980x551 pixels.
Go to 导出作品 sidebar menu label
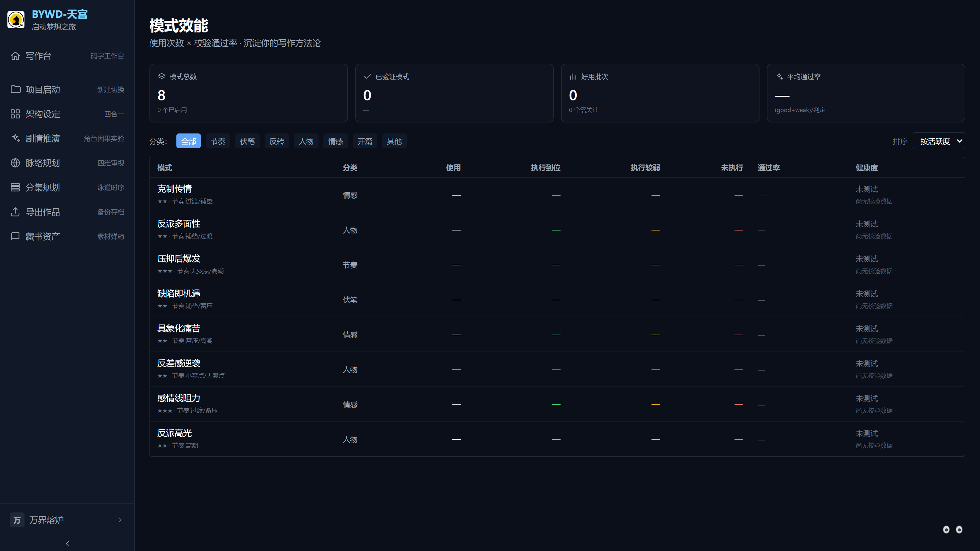(43, 212)
